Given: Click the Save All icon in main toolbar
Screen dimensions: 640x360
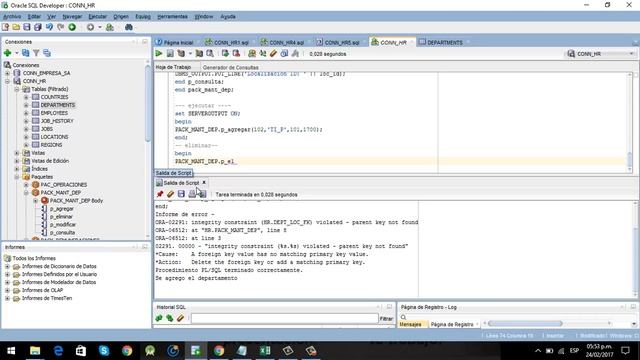Looking at the screenshot, I should (38, 27).
